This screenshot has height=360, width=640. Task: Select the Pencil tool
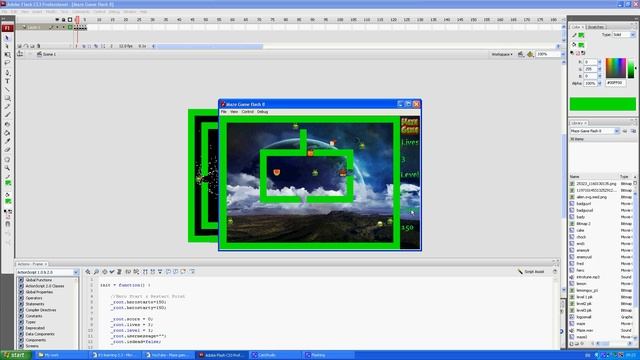7,107
